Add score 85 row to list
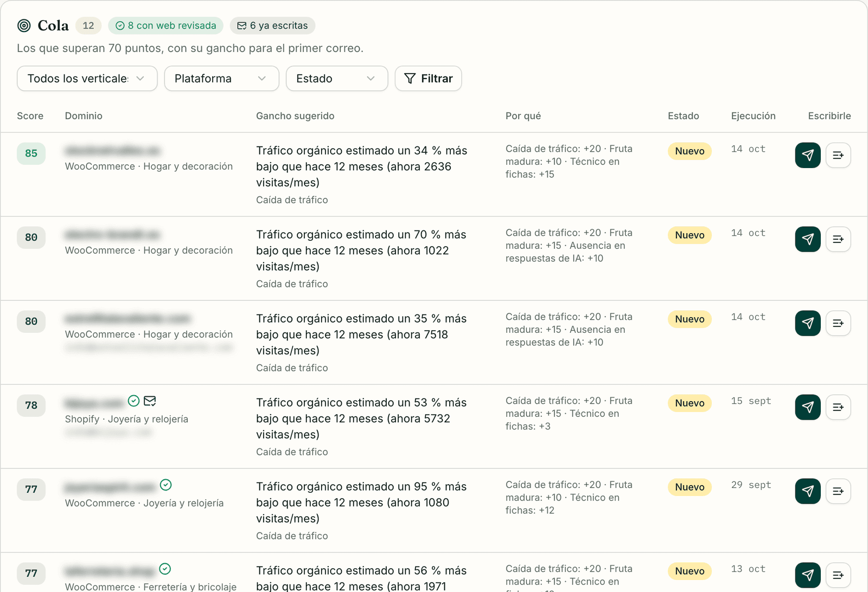 click(x=838, y=155)
